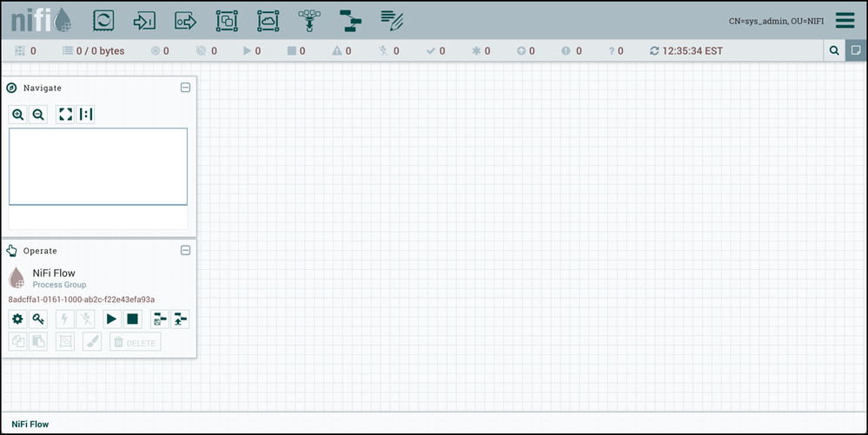Image resolution: width=868 pixels, height=435 pixels.
Task: Click the NiFi Flow breadcrumb link
Action: [x=30, y=424]
